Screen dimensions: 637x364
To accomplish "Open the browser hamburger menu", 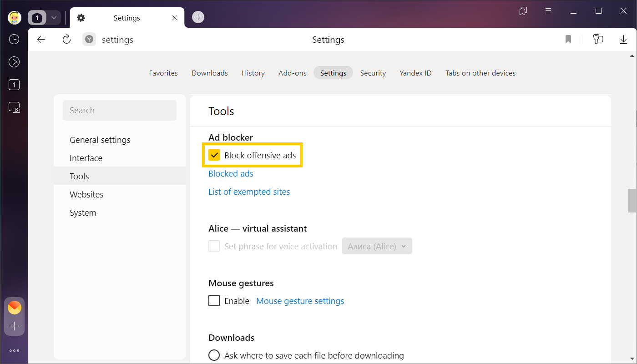I will tap(548, 11).
